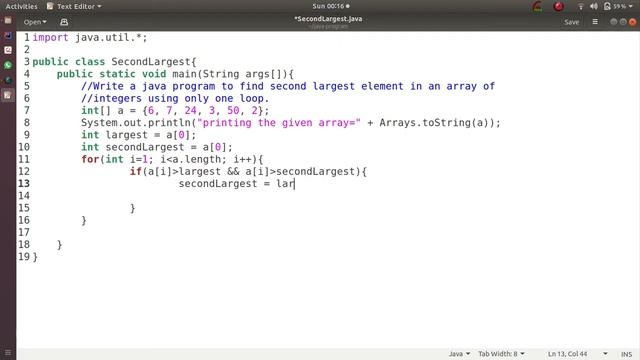Click '//integers using only one loop.' comment
This screenshot has height=360, width=640.
click(175, 98)
